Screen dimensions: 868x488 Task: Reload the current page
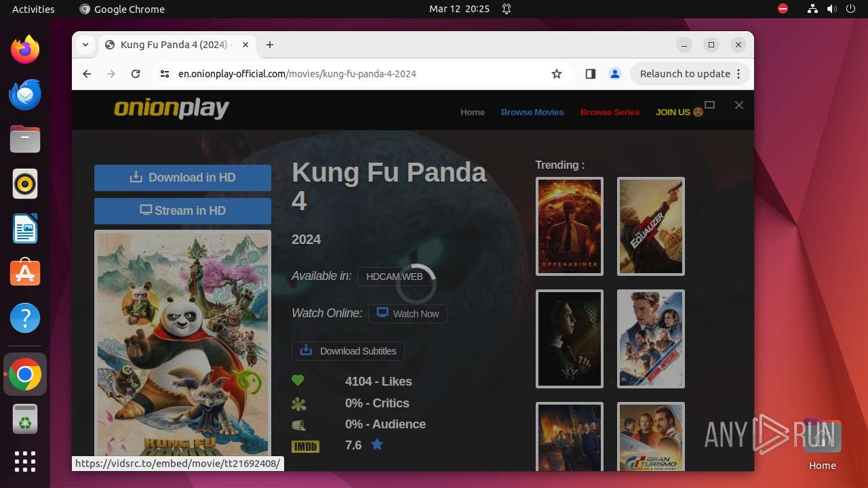[x=136, y=74]
